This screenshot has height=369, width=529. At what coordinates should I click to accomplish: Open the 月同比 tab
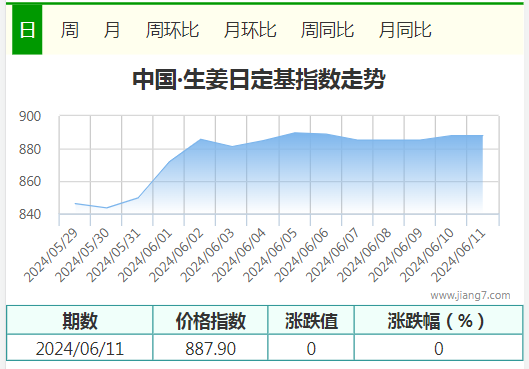pyautogui.click(x=405, y=30)
